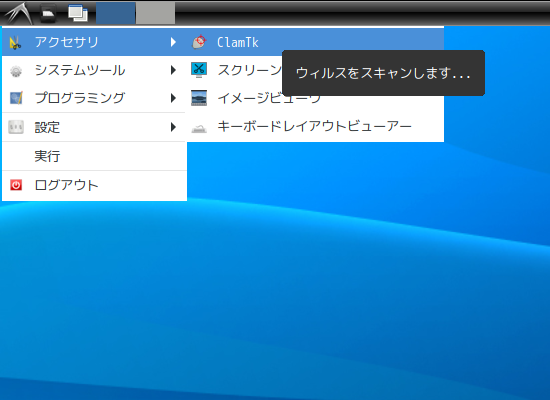Expand the 設定 submenu arrow

pyautogui.click(x=173, y=127)
